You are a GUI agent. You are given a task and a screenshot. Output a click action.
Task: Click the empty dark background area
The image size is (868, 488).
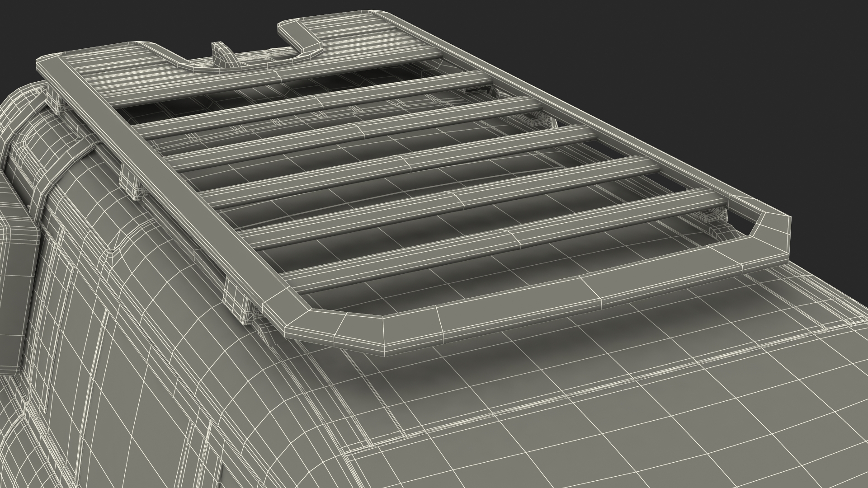click(678, 68)
